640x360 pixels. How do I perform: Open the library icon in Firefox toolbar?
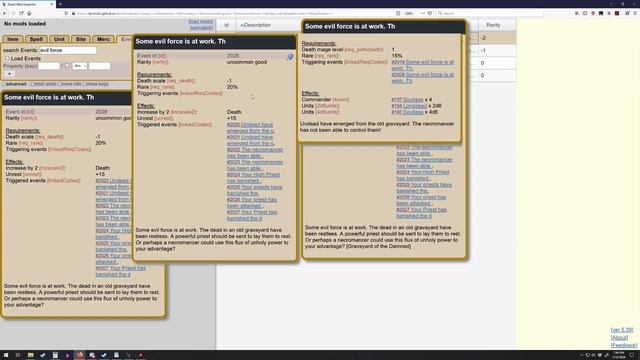pyautogui.click(x=577, y=13)
